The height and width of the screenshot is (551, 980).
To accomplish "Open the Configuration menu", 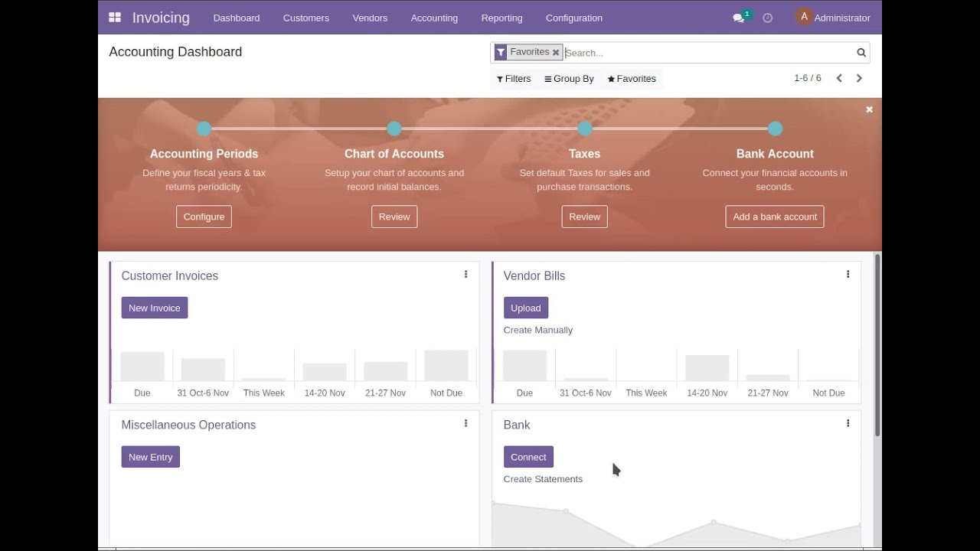I will (574, 18).
